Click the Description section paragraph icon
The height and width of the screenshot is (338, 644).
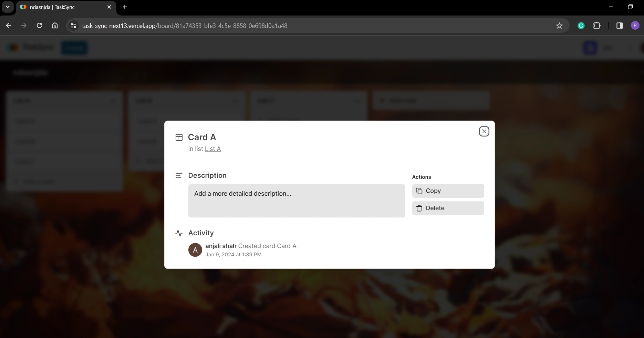point(179,175)
